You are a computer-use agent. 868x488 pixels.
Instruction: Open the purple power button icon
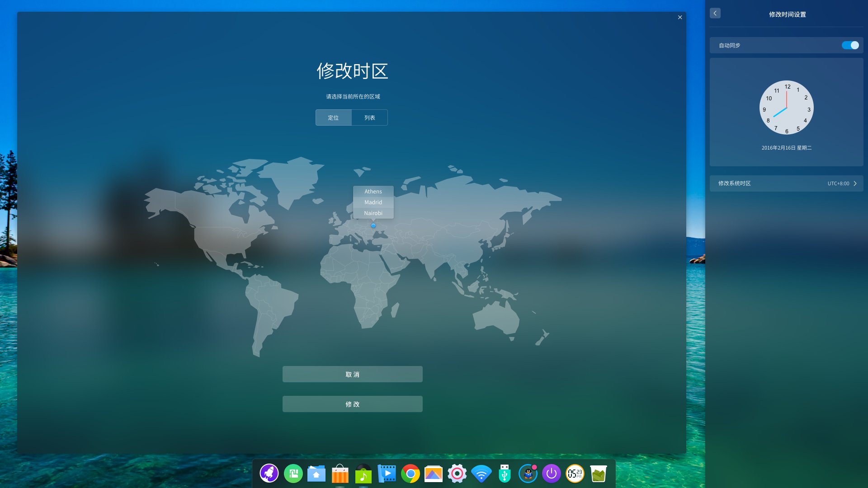[x=551, y=474]
